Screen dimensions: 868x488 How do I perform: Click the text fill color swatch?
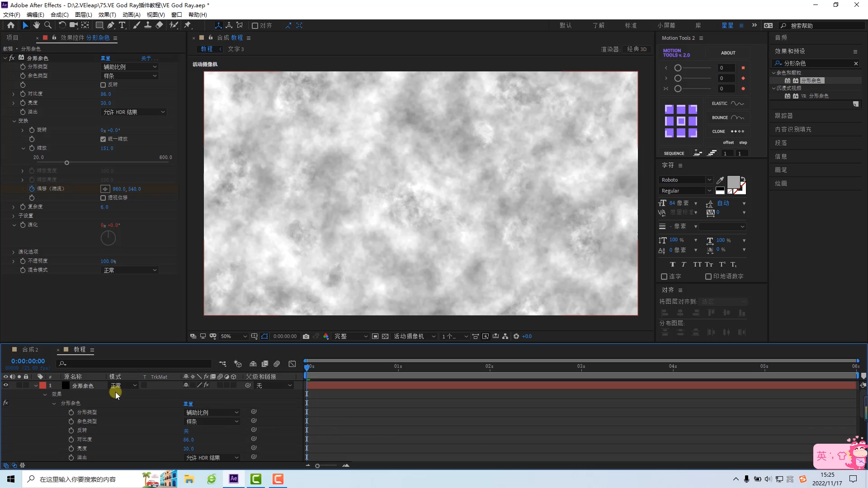coord(733,182)
